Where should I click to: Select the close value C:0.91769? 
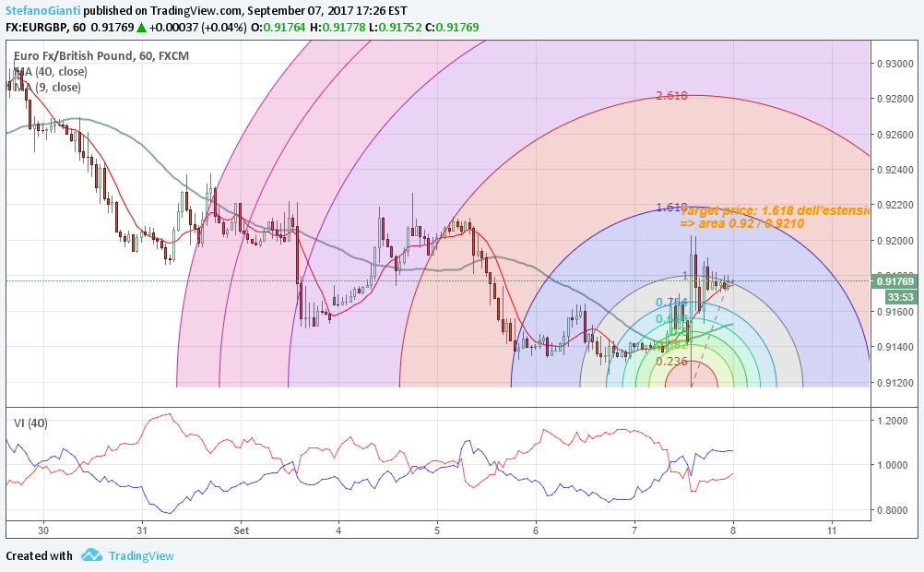point(452,27)
